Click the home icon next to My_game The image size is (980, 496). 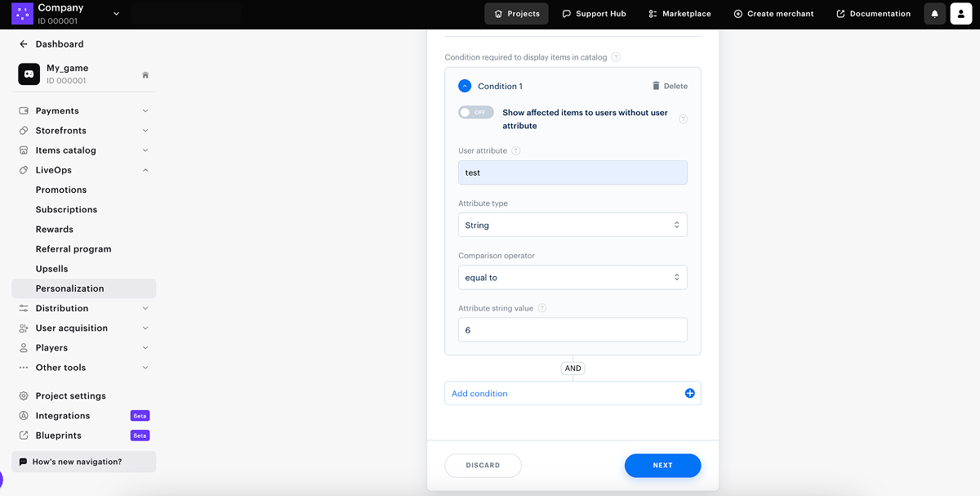tap(145, 75)
